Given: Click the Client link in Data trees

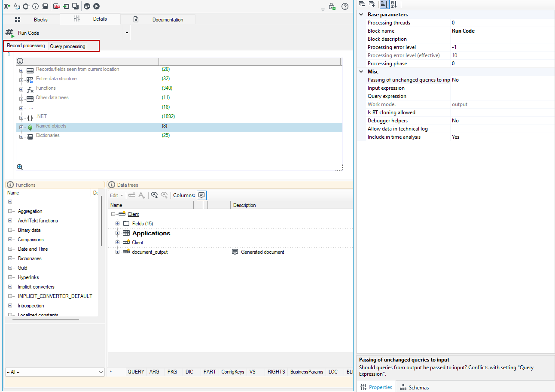Looking at the screenshot, I should (x=134, y=214).
